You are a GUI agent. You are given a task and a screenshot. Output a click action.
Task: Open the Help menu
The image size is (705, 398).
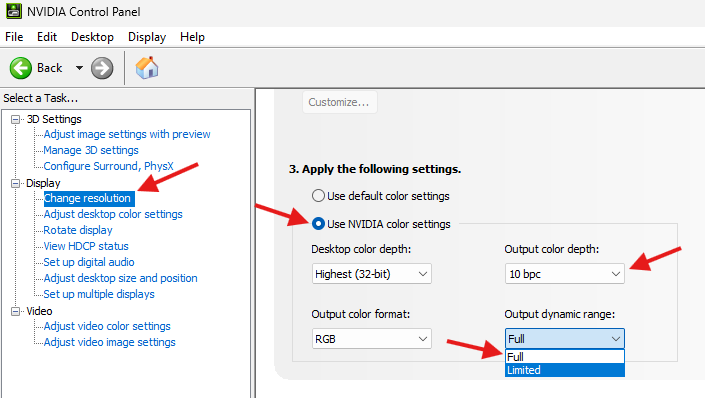click(192, 37)
